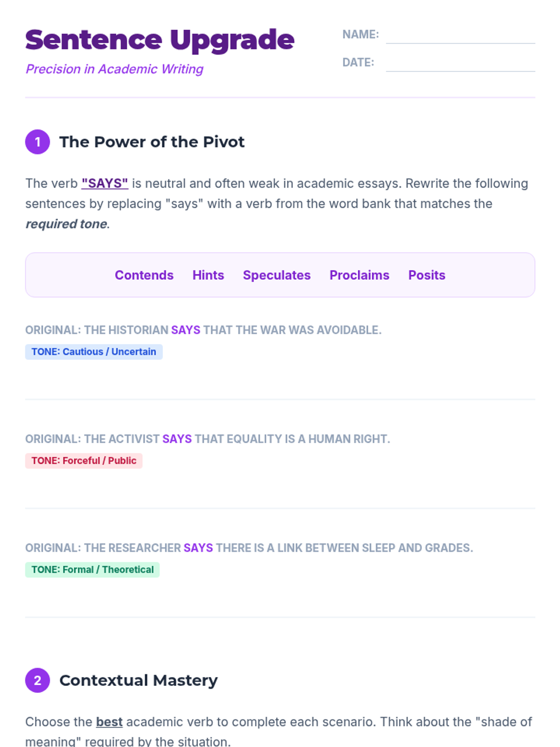Viewport: 560px width, 747px height.
Task: Click the 'Sentence Upgrade' title
Action: click(x=160, y=40)
